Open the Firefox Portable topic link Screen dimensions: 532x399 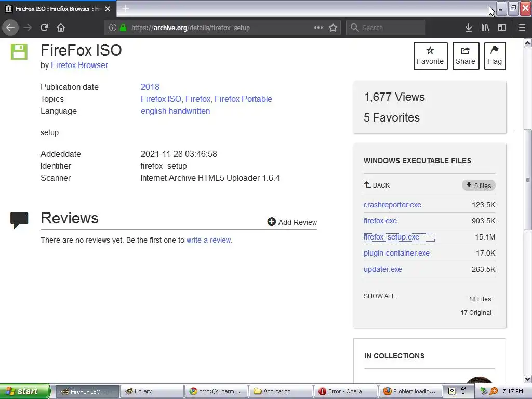243,99
